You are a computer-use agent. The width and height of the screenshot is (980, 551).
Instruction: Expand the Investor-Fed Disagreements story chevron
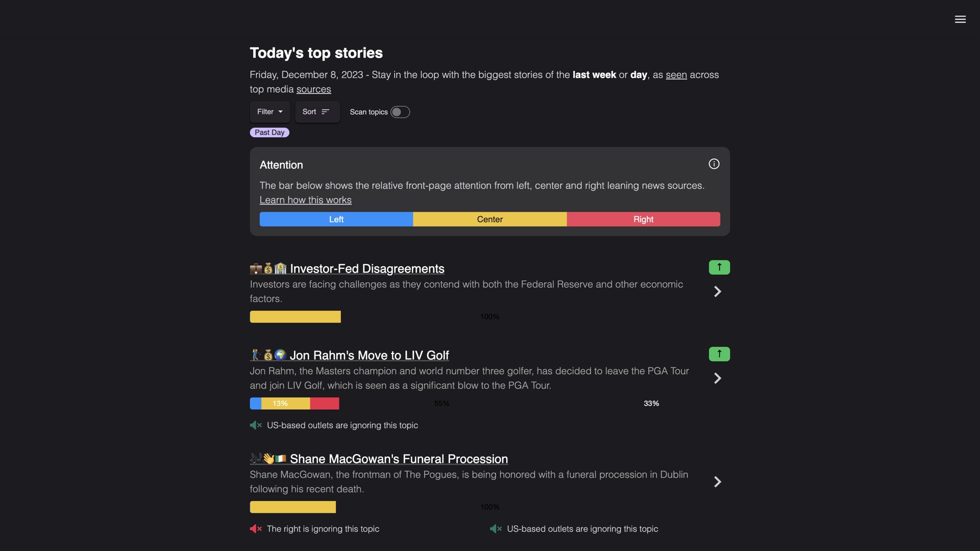[x=717, y=291]
